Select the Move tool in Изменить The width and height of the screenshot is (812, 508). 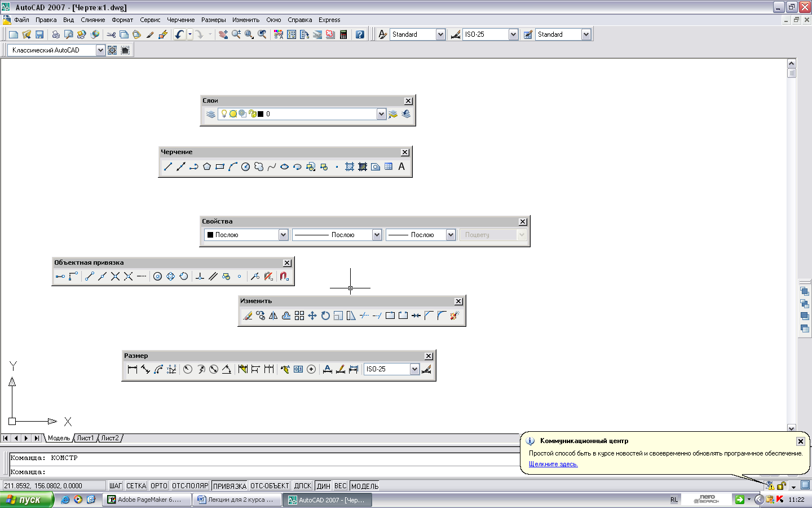point(312,316)
